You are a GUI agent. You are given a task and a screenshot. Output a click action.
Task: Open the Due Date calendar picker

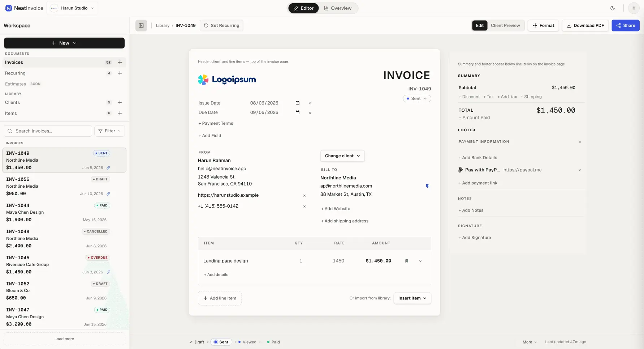(298, 112)
